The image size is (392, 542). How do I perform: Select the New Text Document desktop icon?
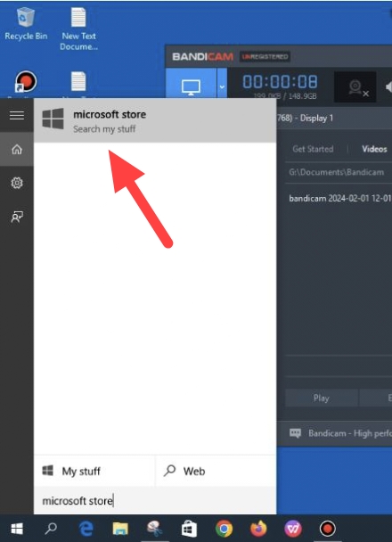coord(78,29)
